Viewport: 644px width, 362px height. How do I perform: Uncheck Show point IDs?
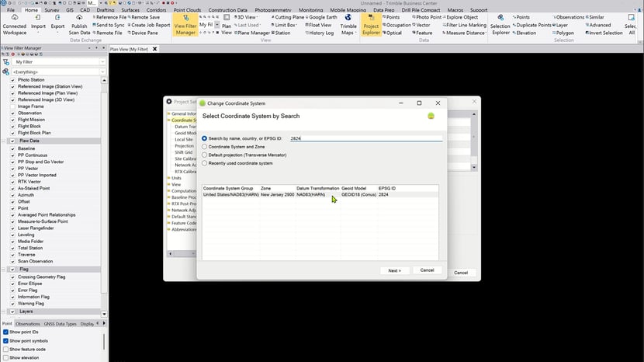[5, 332]
